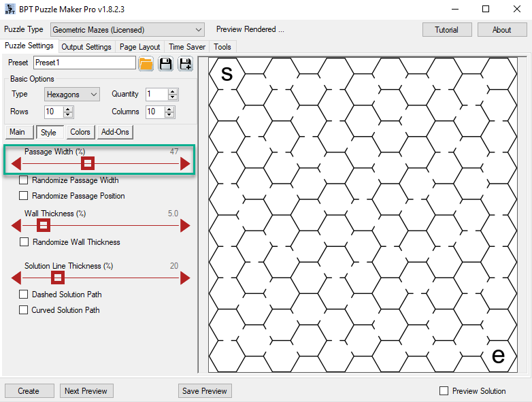532x402 pixels.
Task: Click the Create button
Action: coord(29,391)
